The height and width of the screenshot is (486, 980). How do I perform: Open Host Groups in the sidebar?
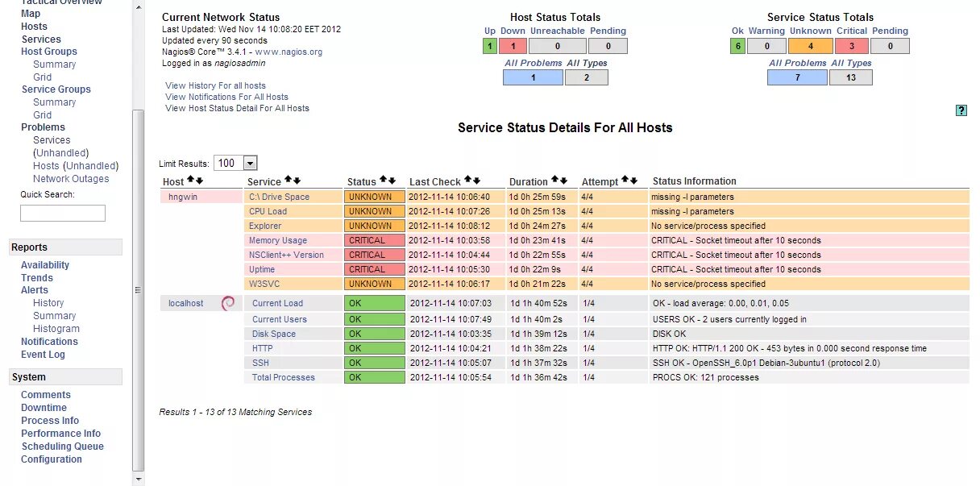tap(49, 52)
